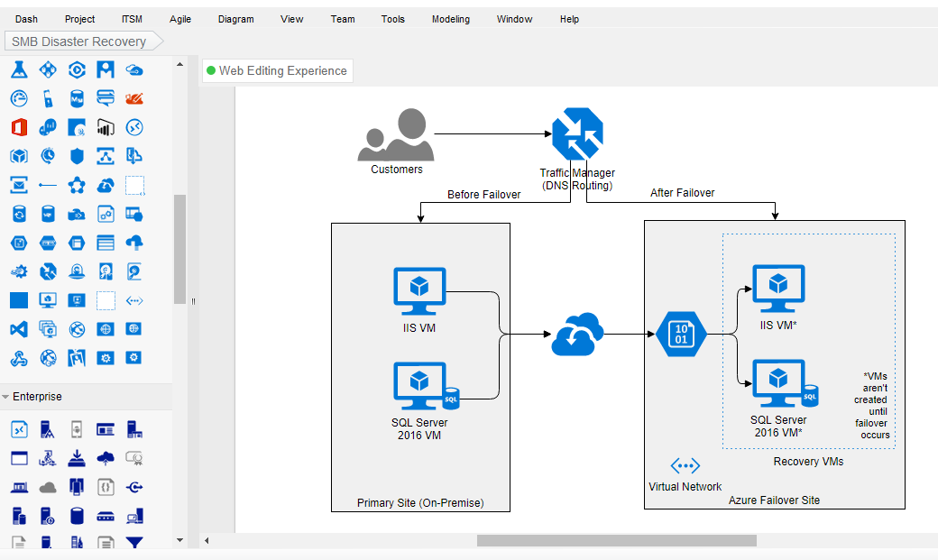Viewport: 938px width, 560px height.
Task: Click the Web Editing Experience button
Action: 277,71
